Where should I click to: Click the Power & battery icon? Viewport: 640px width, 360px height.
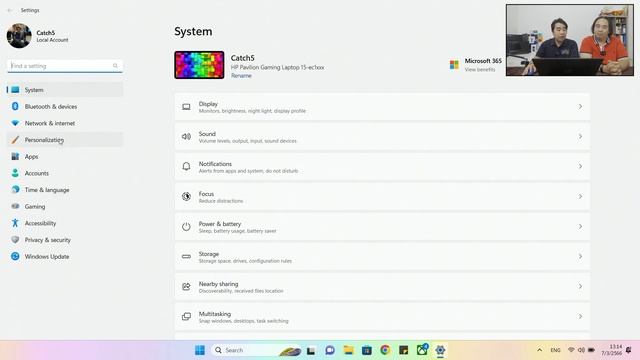pyautogui.click(x=186, y=227)
